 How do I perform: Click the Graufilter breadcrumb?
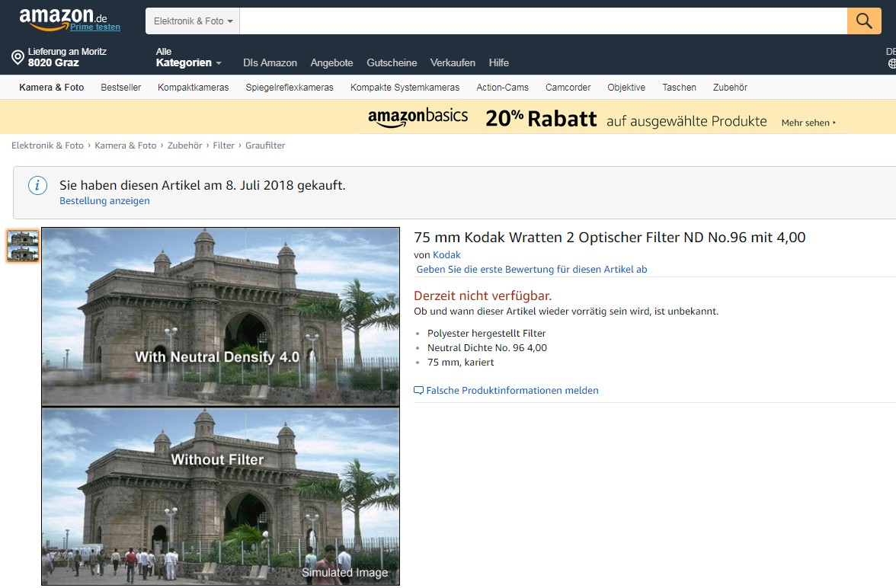265,145
